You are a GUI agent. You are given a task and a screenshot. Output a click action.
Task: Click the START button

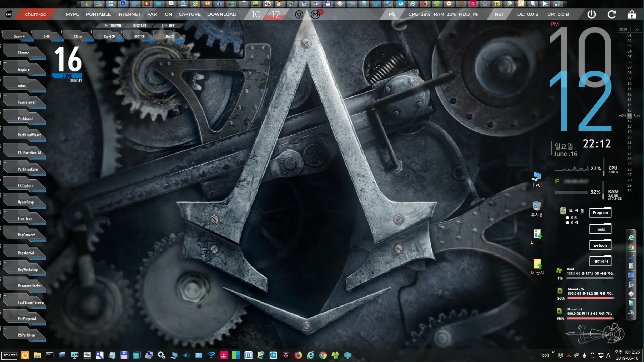coord(10,355)
